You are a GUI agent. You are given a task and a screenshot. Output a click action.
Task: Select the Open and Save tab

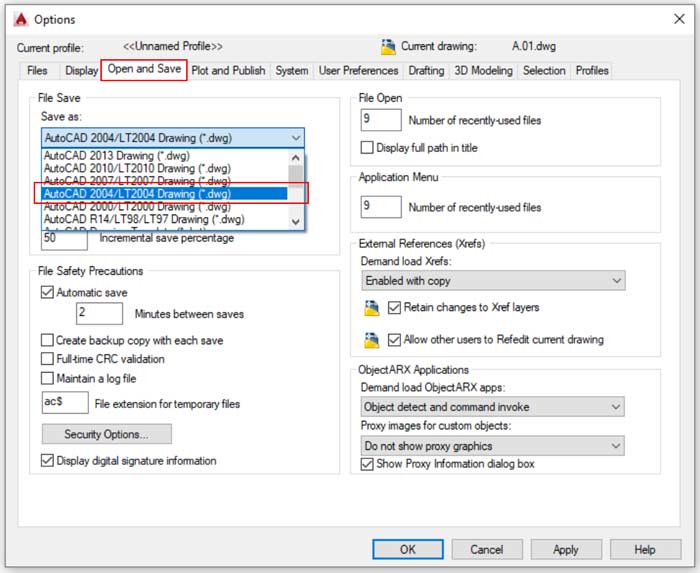coord(144,69)
